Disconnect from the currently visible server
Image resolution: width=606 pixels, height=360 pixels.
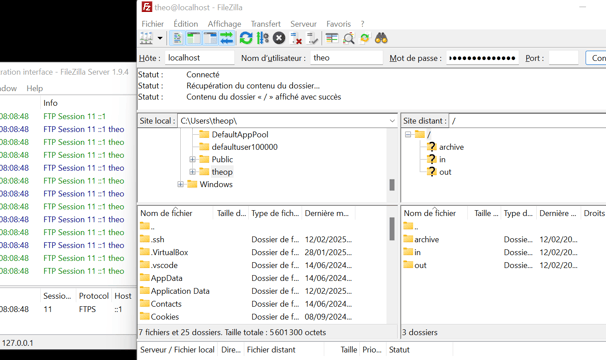click(296, 38)
